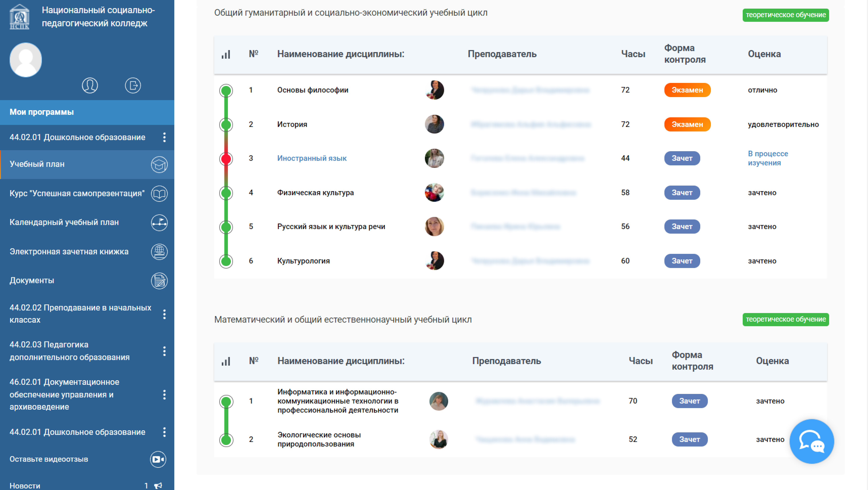Click the Экзамен badge for Основы философии

coord(687,90)
